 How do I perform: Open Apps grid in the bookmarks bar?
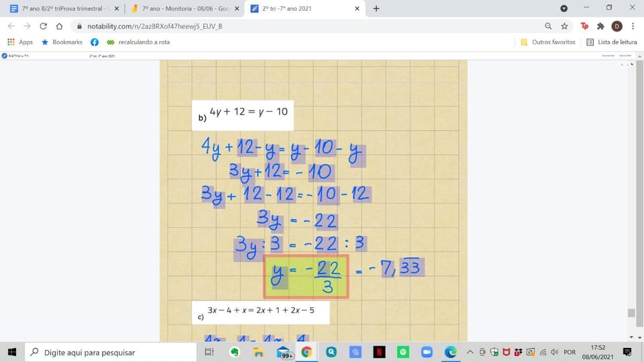click(x=19, y=42)
